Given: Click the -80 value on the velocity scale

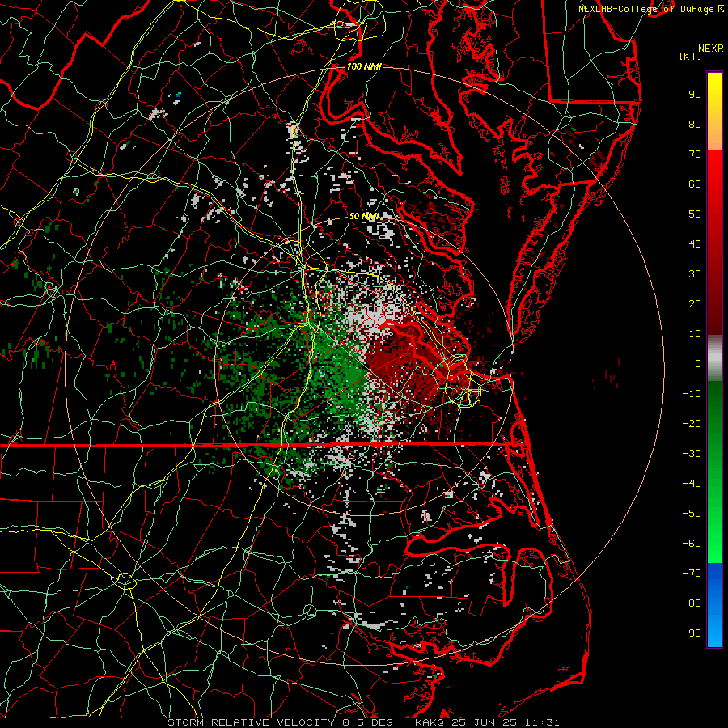Looking at the screenshot, I should pyautogui.click(x=692, y=603).
